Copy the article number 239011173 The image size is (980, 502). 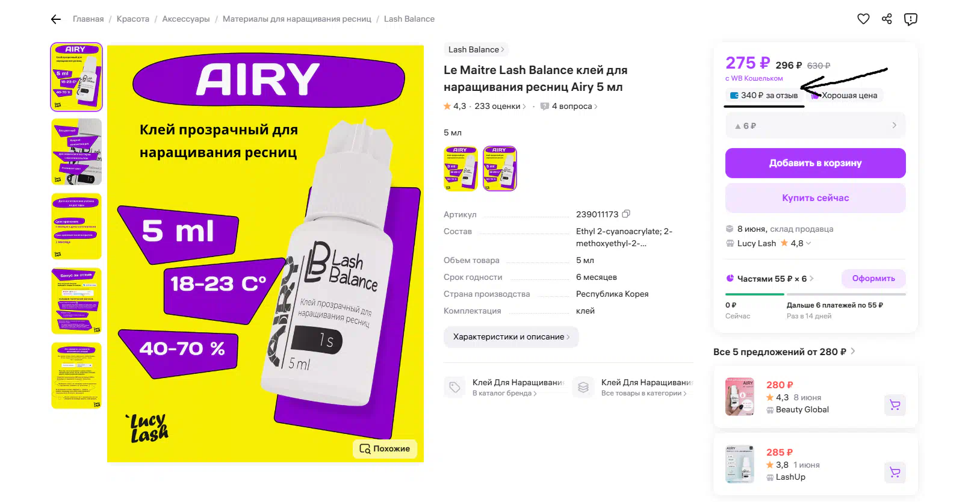[626, 214]
